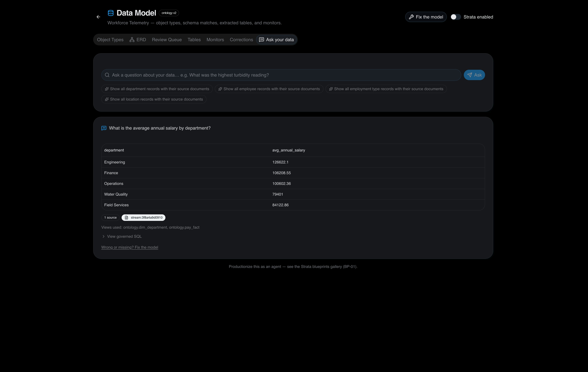Click the ERD diagram icon

[x=132, y=40]
